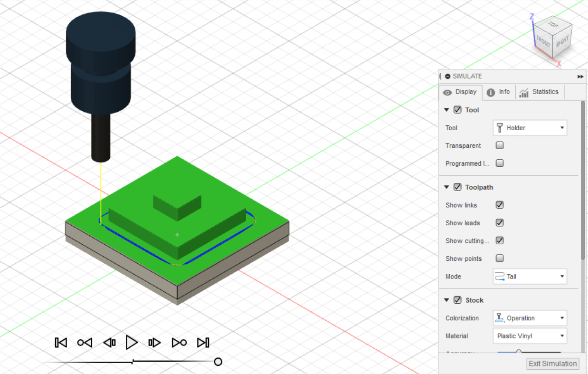588x374 pixels.
Task: Collapse the Stock section triangle
Action: pos(446,300)
